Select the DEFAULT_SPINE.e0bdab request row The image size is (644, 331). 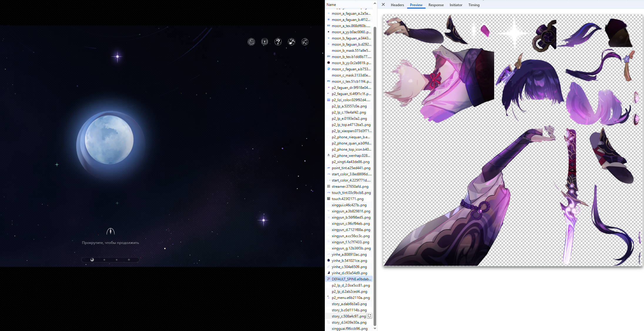pyautogui.click(x=349, y=279)
